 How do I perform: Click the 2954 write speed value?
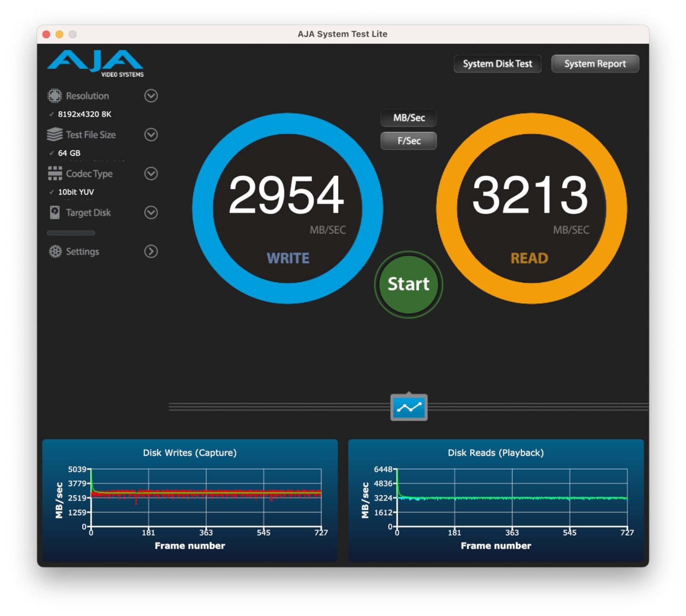pos(286,195)
